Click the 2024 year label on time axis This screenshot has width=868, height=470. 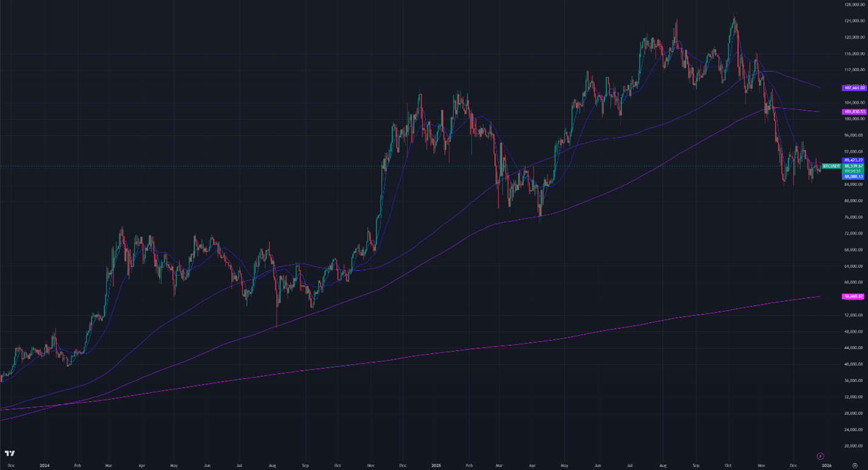point(44,466)
